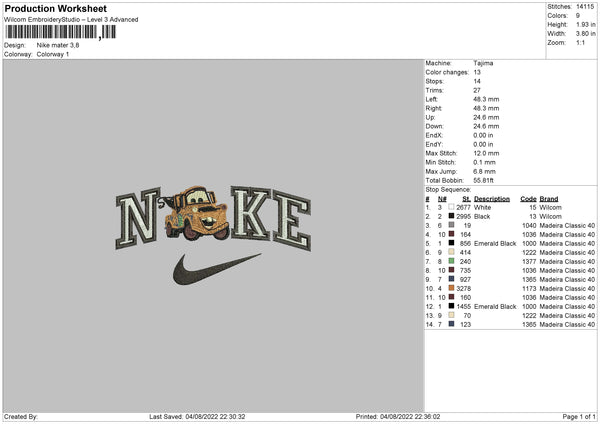Click the Left value 48.3 mm

[x=486, y=99]
